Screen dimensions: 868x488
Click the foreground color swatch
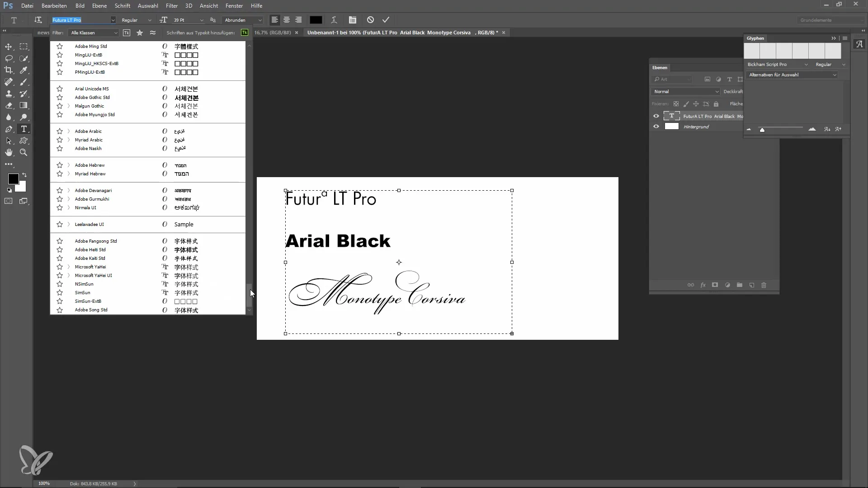click(13, 179)
